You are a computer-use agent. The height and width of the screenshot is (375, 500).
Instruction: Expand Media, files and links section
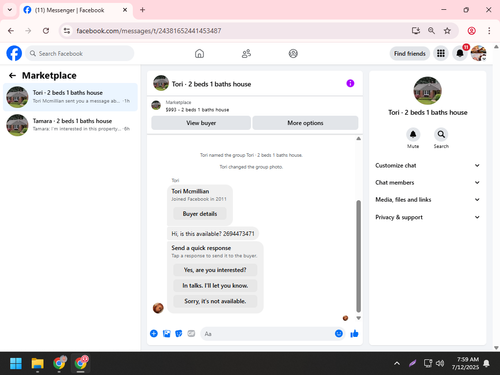[x=427, y=200]
